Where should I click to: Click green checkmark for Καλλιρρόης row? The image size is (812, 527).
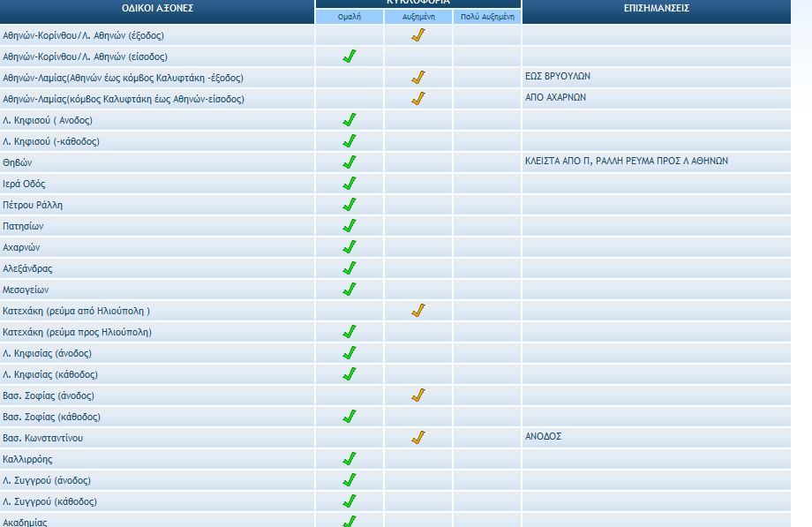click(x=350, y=459)
